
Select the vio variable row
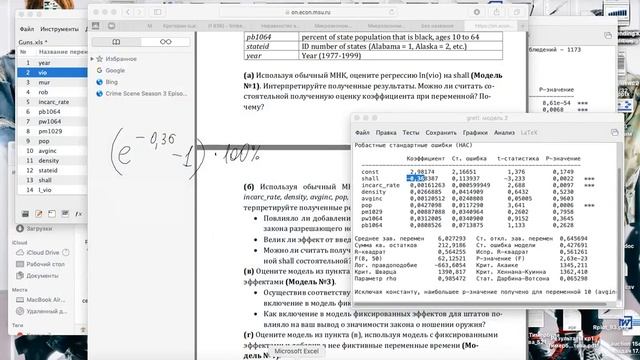(52, 73)
